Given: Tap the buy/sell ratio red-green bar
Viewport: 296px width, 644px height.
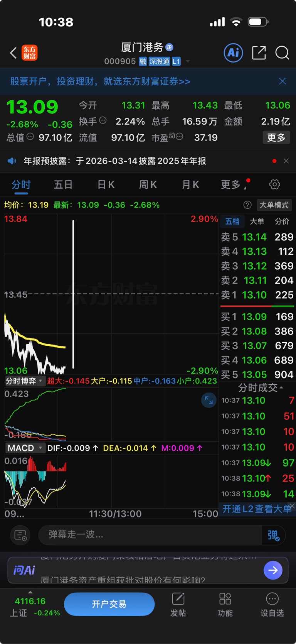Looking at the screenshot, I should tap(257, 306).
